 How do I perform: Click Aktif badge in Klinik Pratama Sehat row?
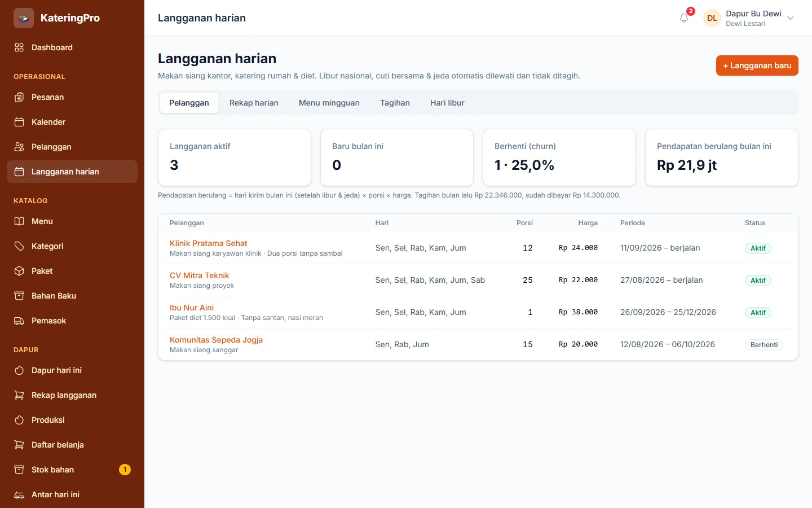[x=758, y=248]
